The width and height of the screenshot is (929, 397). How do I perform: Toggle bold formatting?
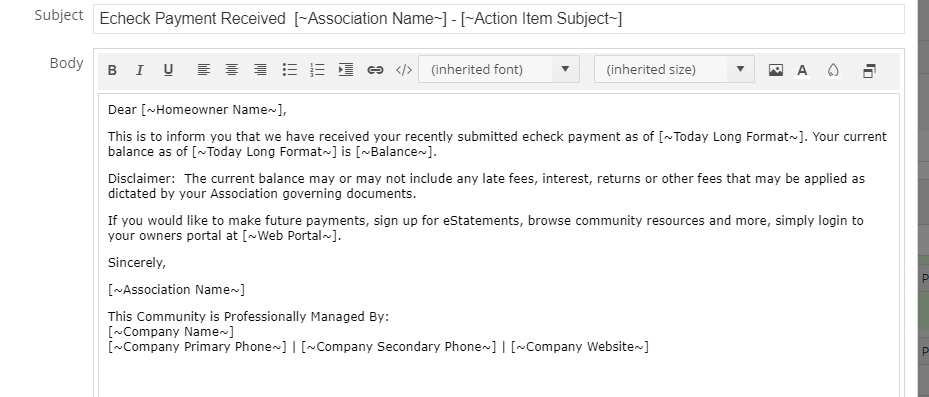coord(112,70)
